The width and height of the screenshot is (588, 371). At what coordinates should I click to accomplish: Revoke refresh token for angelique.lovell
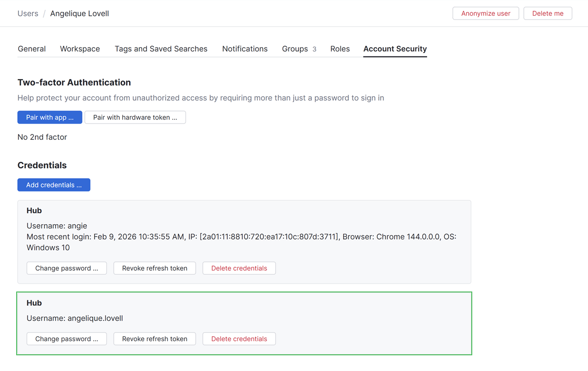(154, 339)
